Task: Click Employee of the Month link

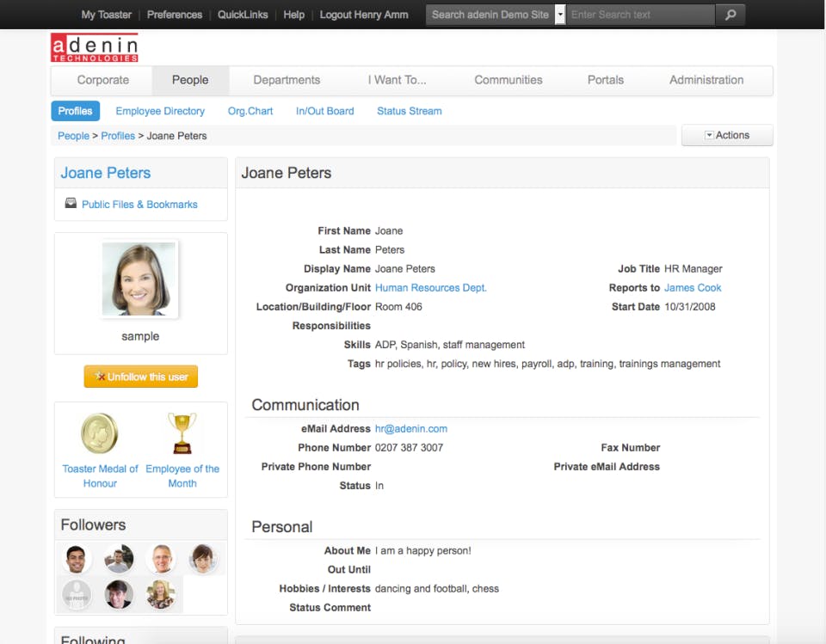Action: point(182,476)
